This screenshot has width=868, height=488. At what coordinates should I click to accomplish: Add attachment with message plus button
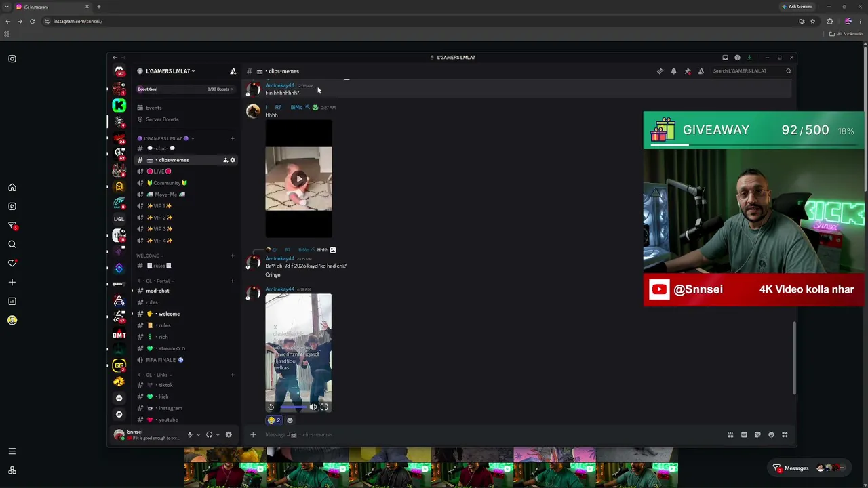tap(253, 435)
